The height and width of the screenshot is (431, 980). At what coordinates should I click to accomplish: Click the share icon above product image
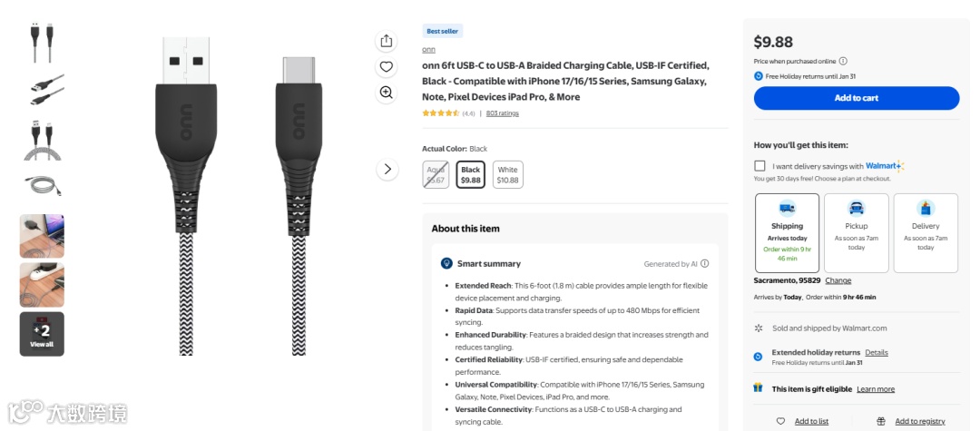387,41
